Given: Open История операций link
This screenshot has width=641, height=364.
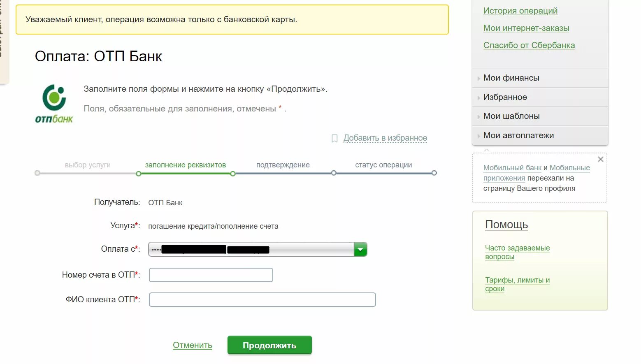Looking at the screenshot, I should (520, 11).
